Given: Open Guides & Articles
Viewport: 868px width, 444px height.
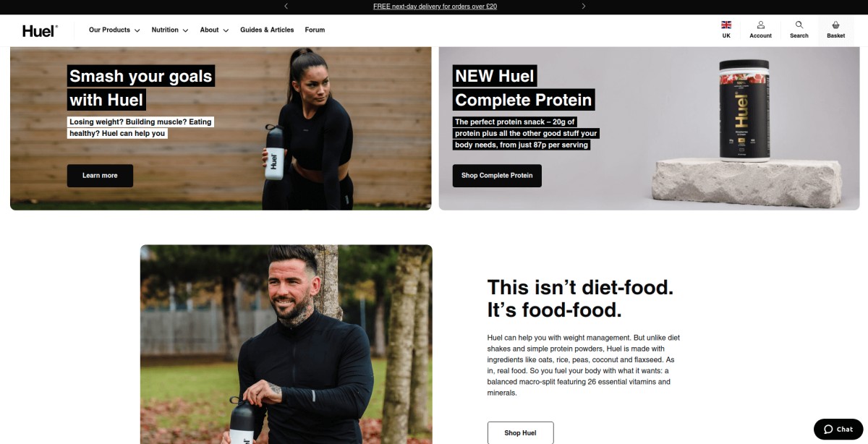Looking at the screenshot, I should point(267,30).
